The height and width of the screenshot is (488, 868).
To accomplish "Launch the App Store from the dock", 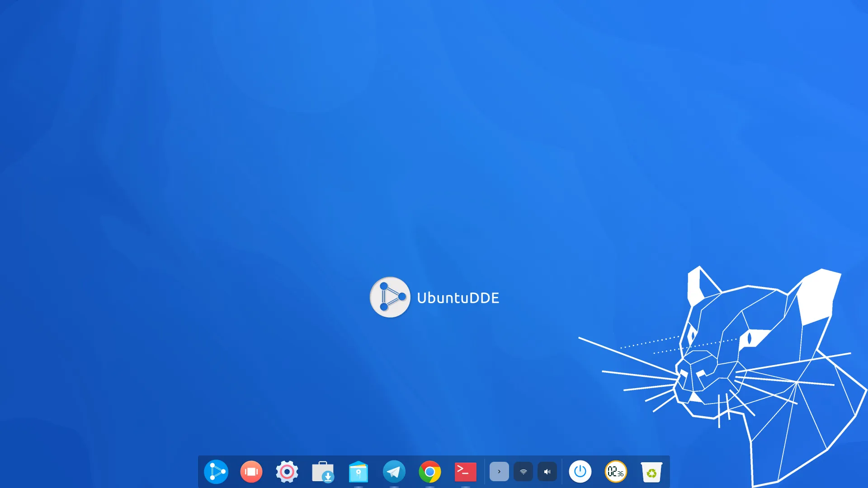I will [322, 471].
